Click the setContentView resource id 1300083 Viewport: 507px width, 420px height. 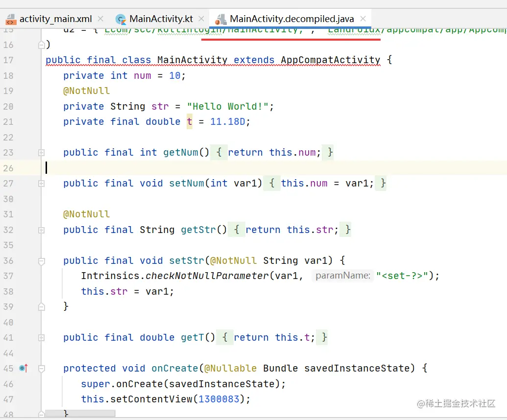[x=219, y=399]
